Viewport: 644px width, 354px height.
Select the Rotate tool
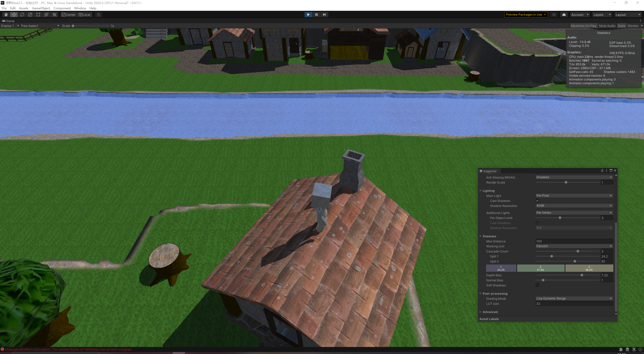pyautogui.click(x=22, y=15)
